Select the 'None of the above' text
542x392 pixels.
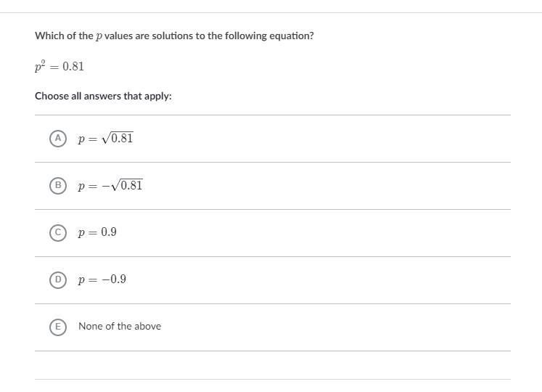pos(120,327)
